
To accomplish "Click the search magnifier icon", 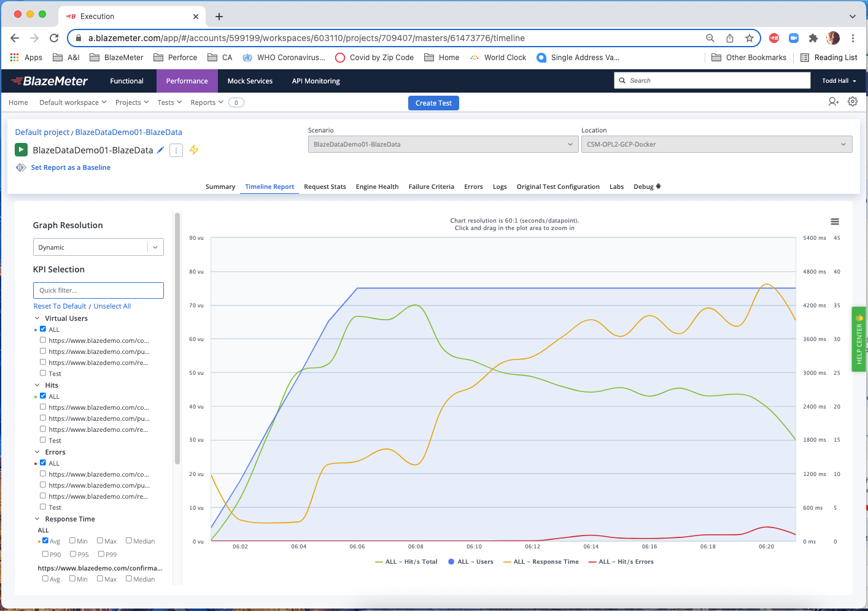I will [622, 80].
